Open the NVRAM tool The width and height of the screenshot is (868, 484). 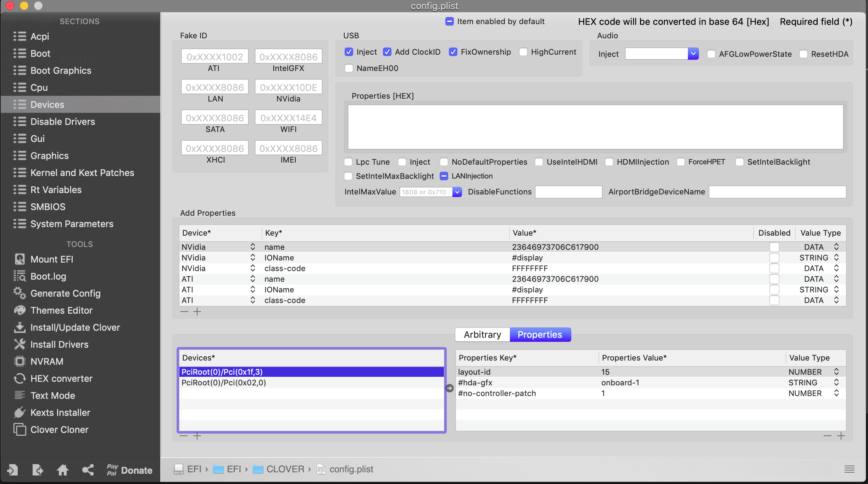pyautogui.click(x=39, y=362)
